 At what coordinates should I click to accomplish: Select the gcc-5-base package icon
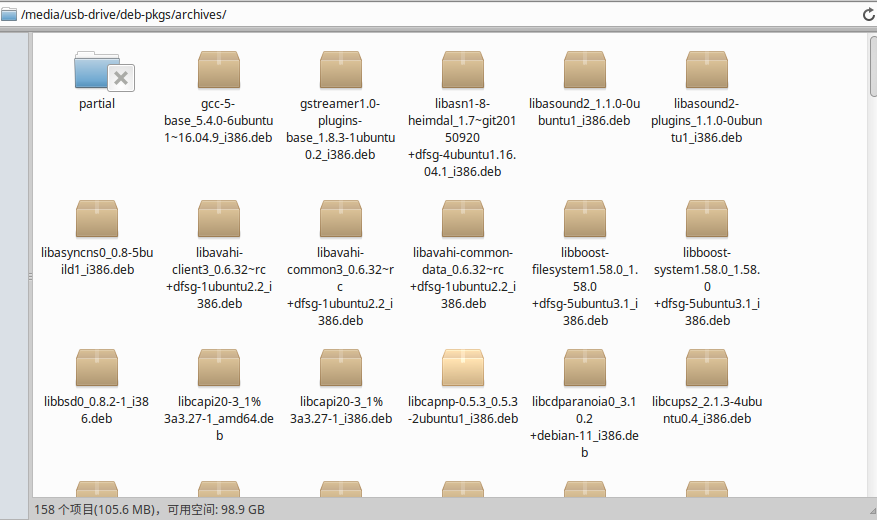click(x=219, y=70)
